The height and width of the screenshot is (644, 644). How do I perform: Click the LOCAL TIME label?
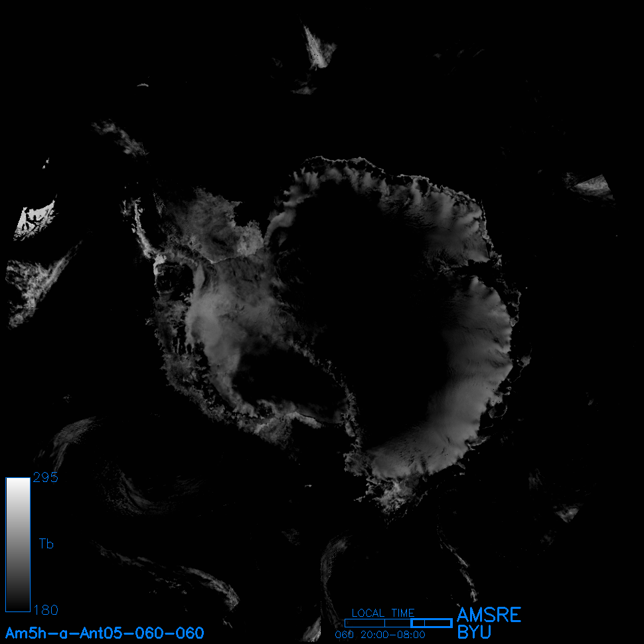(382, 613)
